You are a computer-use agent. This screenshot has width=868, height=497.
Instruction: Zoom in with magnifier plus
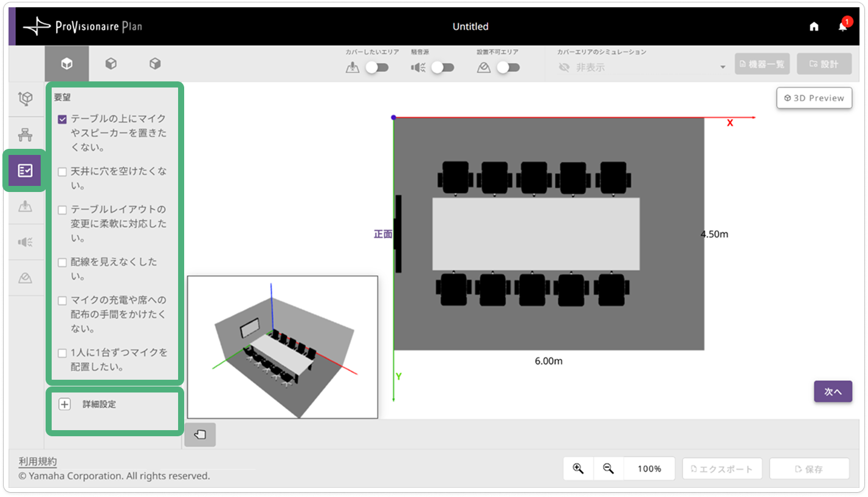pyautogui.click(x=578, y=468)
